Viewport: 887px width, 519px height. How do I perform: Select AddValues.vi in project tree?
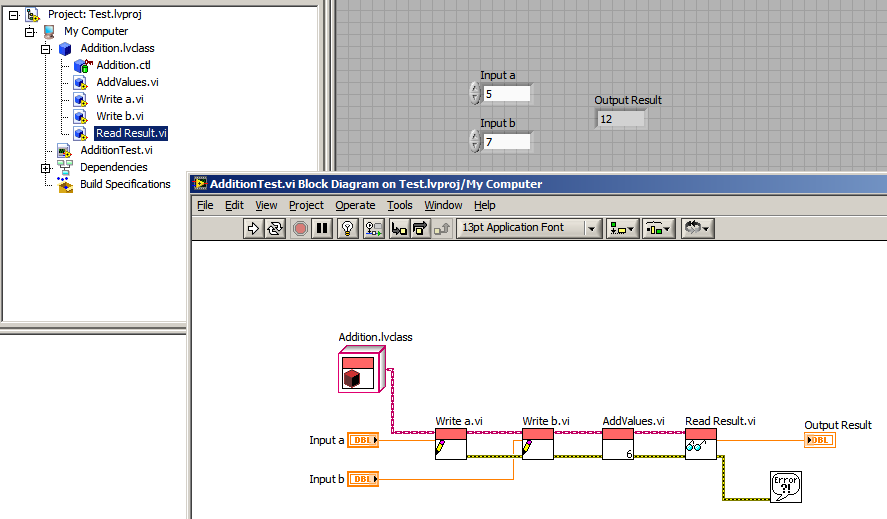[x=127, y=82]
